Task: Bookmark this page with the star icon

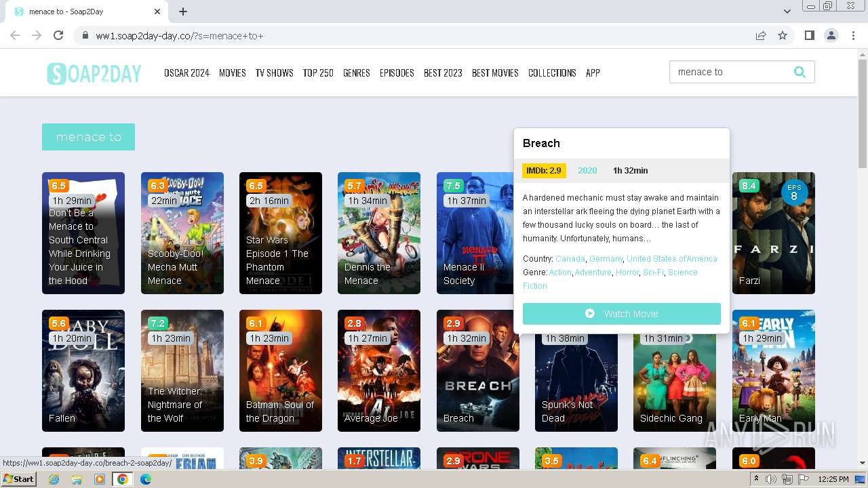Action: pos(783,35)
